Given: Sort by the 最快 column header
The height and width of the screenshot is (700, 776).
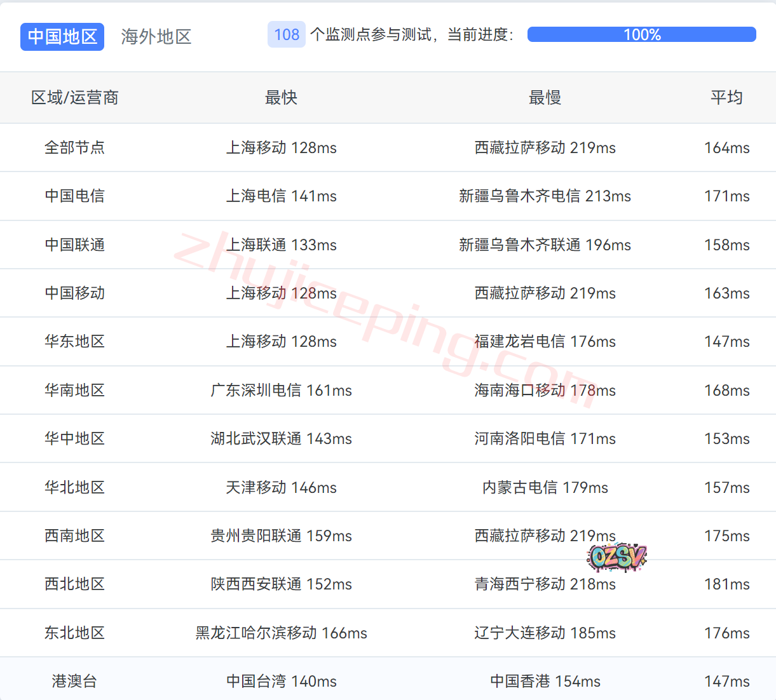Looking at the screenshot, I should coord(281,98).
